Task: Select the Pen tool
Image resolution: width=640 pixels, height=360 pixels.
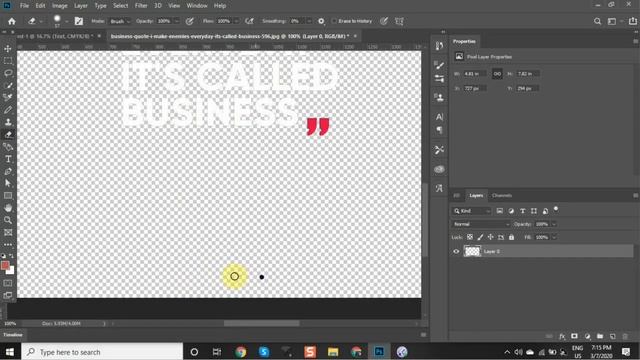Action: [x=8, y=171]
